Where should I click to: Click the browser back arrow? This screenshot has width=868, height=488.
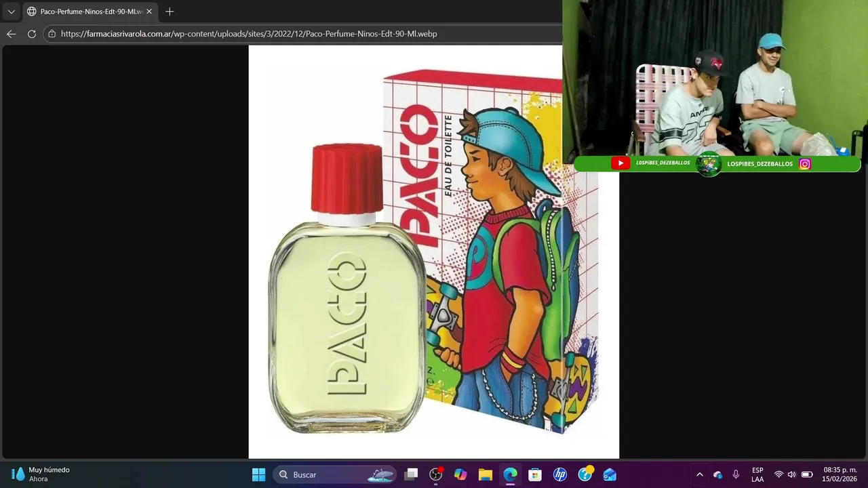[11, 34]
